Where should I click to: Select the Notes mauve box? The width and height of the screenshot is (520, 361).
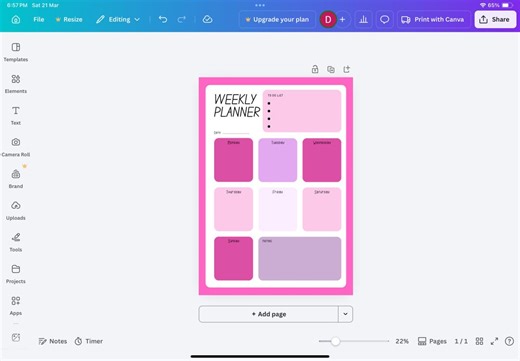click(x=300, y=259)
